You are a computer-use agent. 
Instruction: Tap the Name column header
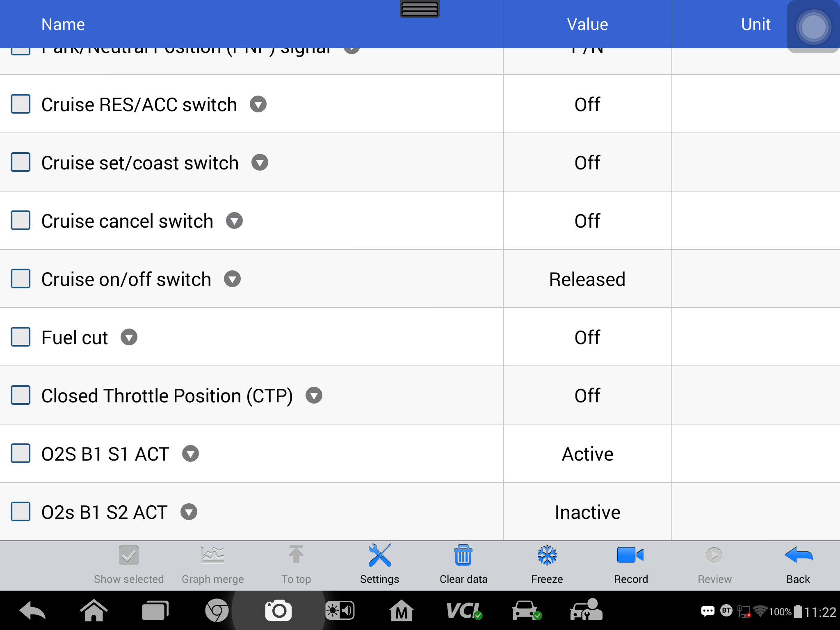[63, 24]
